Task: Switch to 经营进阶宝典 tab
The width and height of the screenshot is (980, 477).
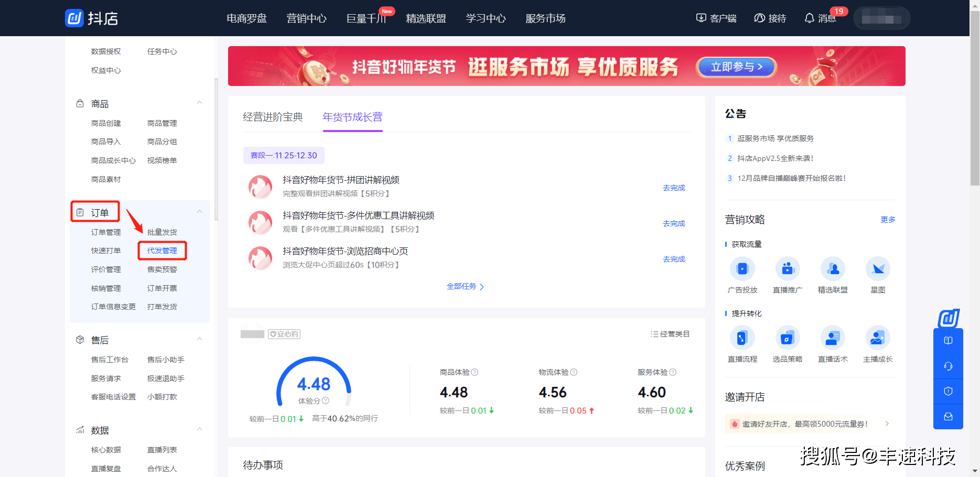Action: point(273,117)
